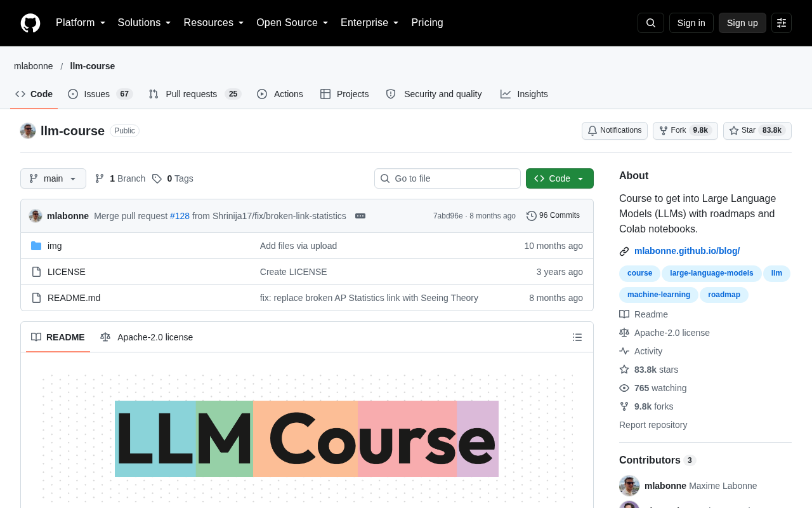Screen dimensions: 812x508
Task: Click the LLM Course banner image
Action: (x=307, y=439)
